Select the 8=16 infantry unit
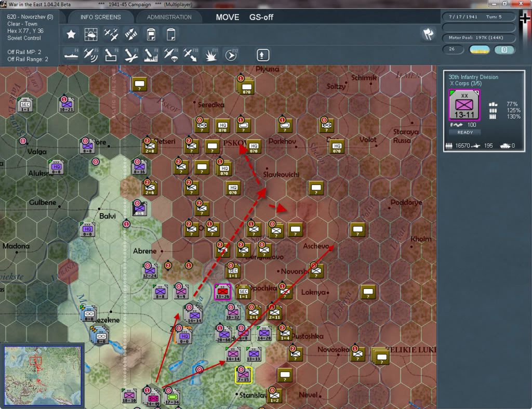Screen dimensions: 532x409 pyautogui.click(x=139, y=167)
